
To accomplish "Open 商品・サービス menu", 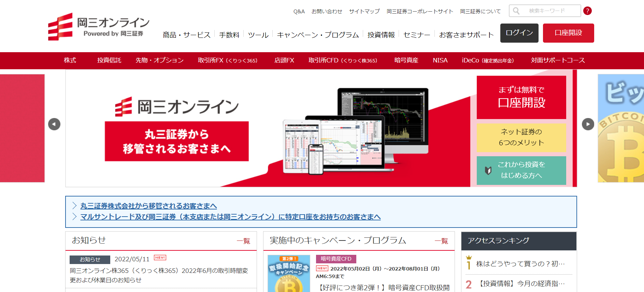I will click(x=186, y=35).
